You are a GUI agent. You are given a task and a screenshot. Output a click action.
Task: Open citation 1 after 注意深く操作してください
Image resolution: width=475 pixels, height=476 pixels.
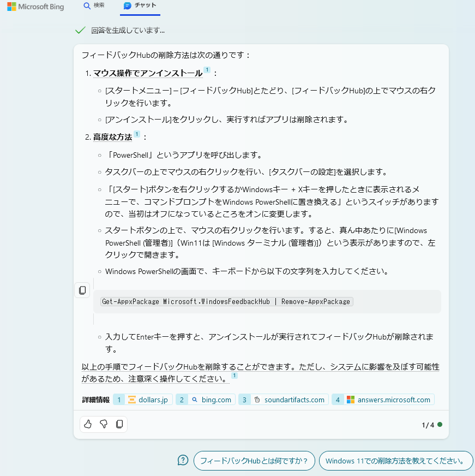click(234, 376)
